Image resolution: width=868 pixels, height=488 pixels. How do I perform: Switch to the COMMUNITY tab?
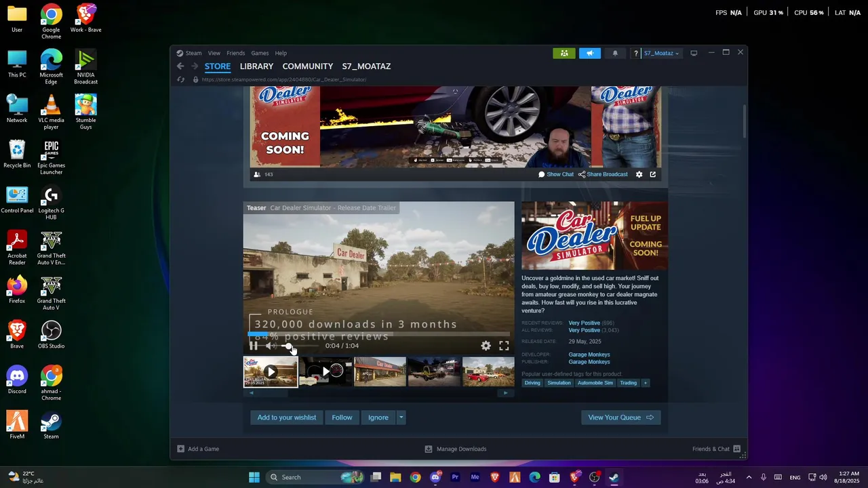(x=308, y=66)
